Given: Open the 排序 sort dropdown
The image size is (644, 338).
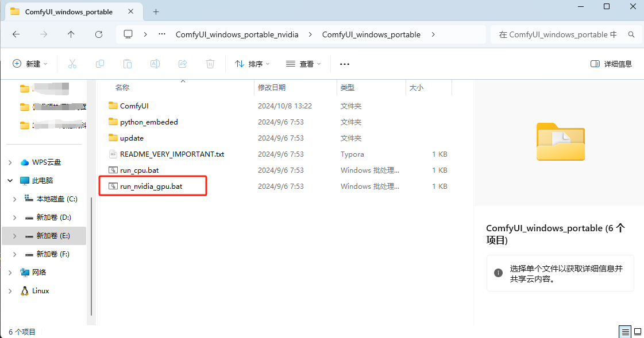Looking at the screenshot, I should pyautogui.click(x=252, y=64).
